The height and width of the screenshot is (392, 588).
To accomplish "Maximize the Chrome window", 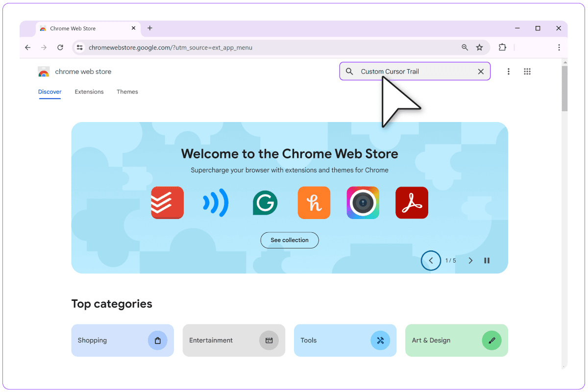I will [538, 28].
